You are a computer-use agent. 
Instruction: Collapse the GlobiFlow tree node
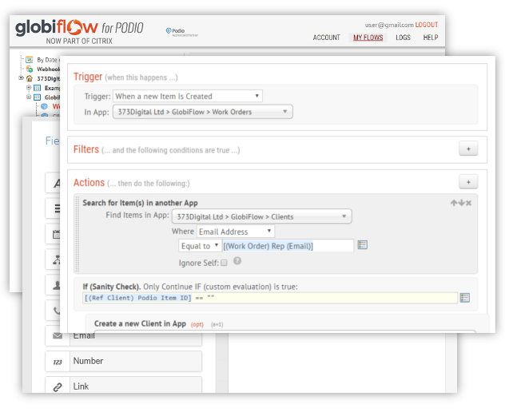29,97
